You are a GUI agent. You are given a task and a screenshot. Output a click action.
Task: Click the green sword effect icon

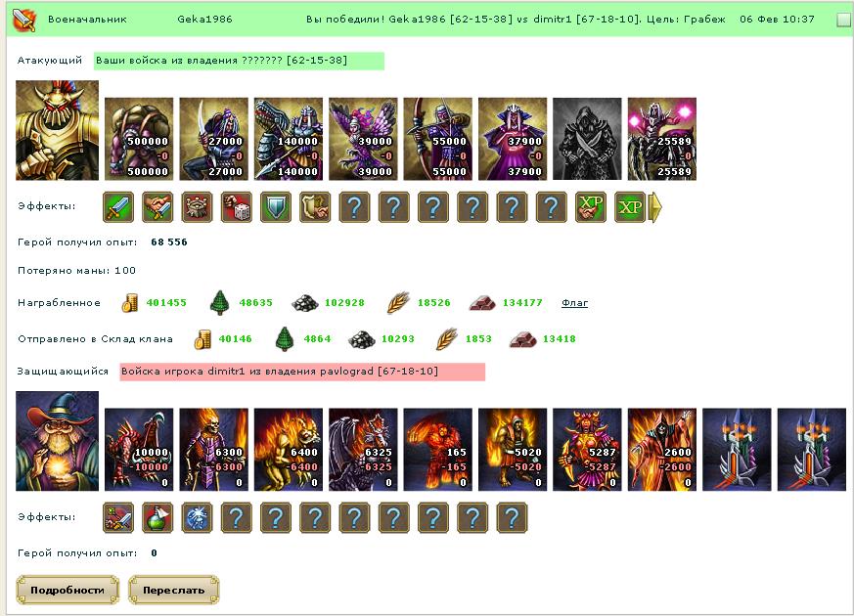(118, 207)
